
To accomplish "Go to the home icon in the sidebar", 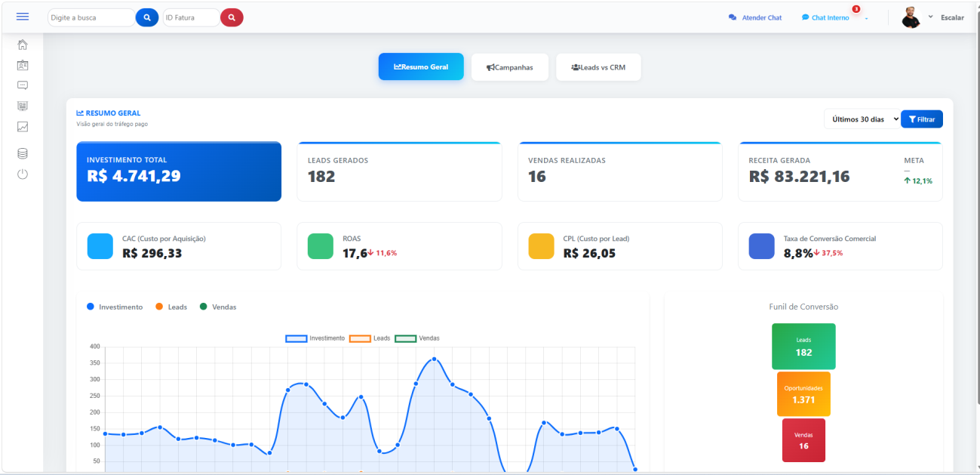I will point(23,45).
